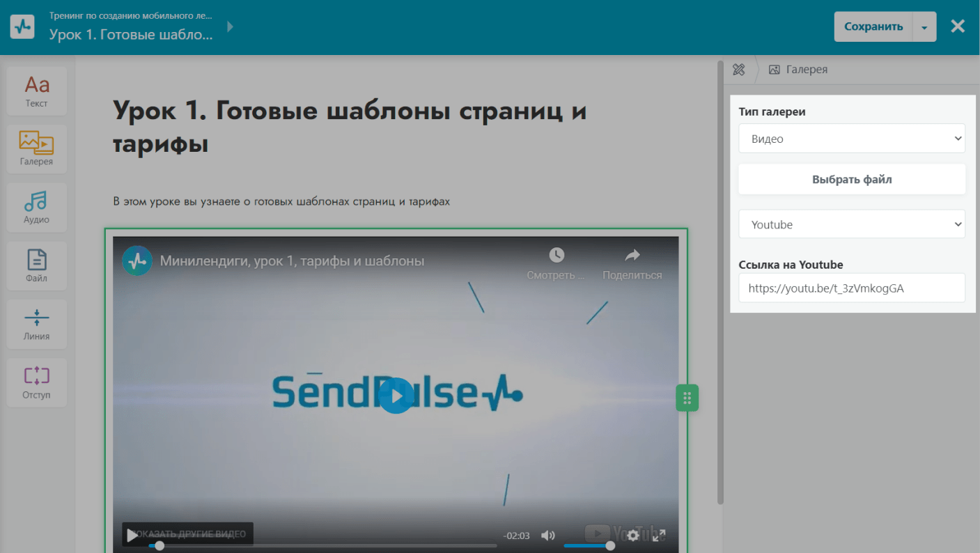Image resolution: width=980 pixels, height=553 pixels.
Task: Click the header lesson title Урок 1. Готовые шабло...
Action: coord(131,34)
